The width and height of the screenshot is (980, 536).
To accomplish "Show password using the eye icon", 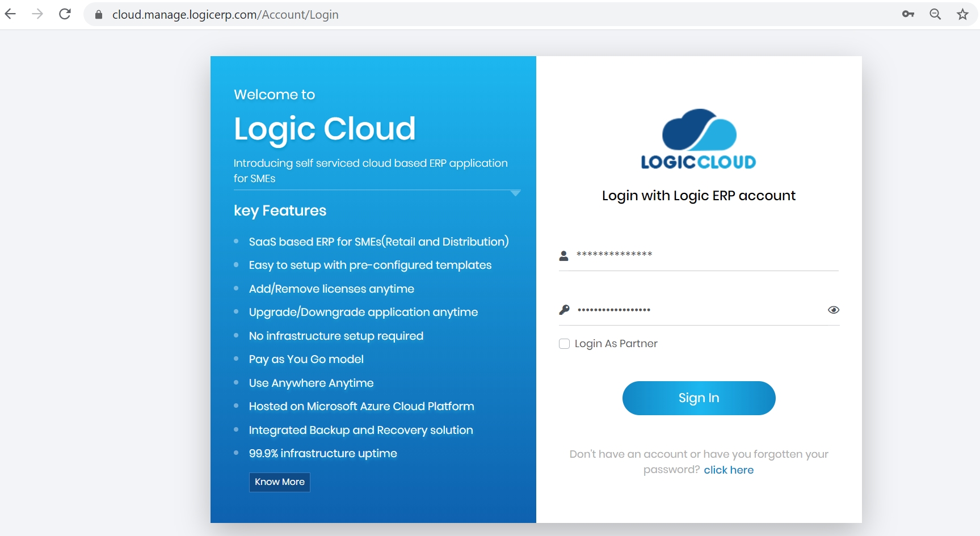I will point(833,310).
